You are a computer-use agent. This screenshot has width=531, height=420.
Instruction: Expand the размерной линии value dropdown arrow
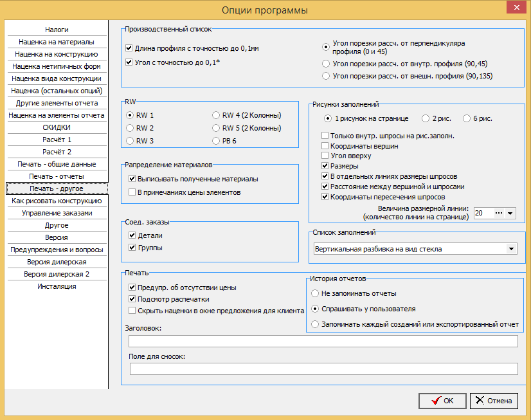pos(510,213)
